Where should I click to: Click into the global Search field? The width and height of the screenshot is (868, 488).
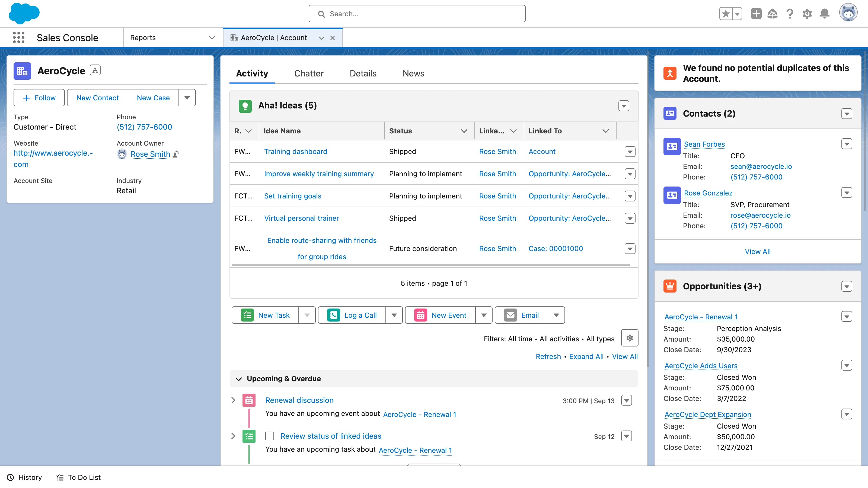[x=417, y=14]
